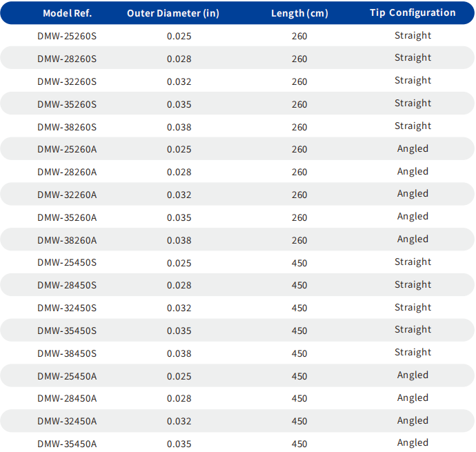Viewport: 476px width, 452px height.
Task: Select model reference DMW-25260S
Action: pos(67,36)
